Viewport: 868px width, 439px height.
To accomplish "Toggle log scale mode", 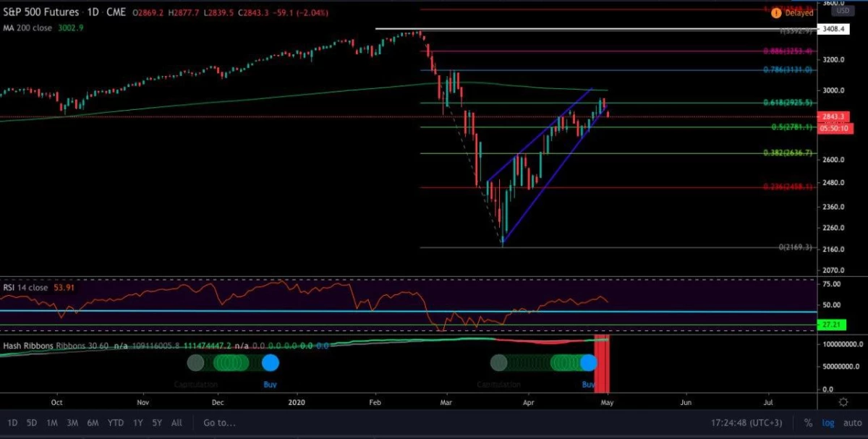I will (827, 422).
